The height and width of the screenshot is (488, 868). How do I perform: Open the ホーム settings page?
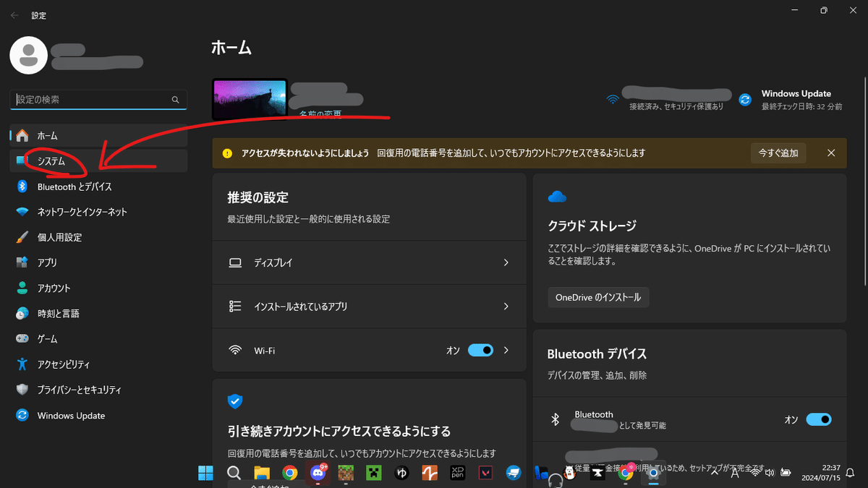(98, 135)
